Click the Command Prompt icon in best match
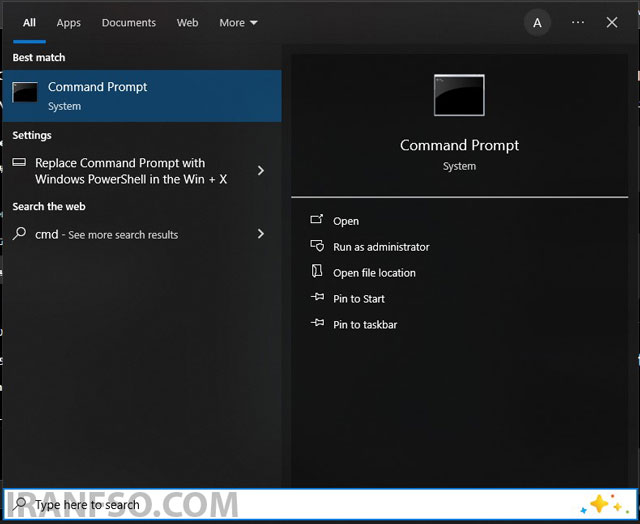 click(25, 92)
